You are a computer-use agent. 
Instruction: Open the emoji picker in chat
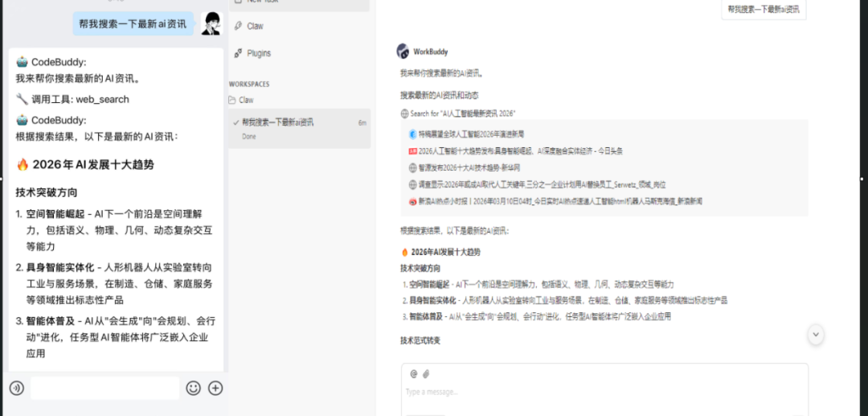(x=193, y=389)
